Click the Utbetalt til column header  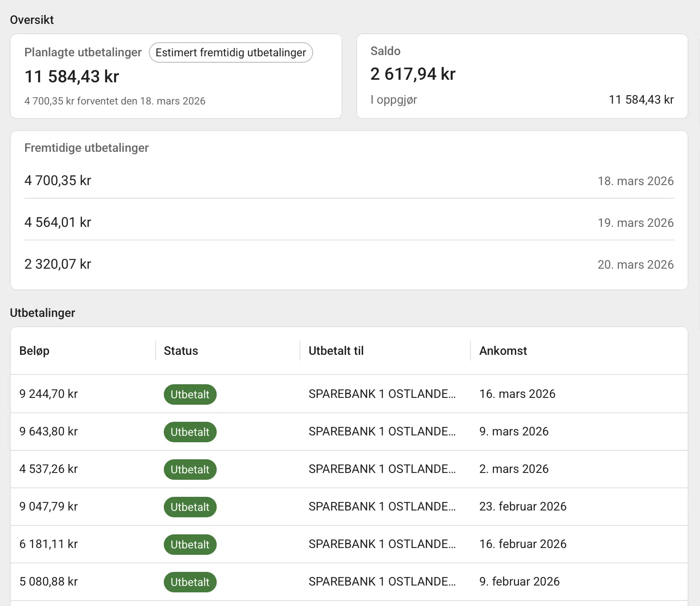click(x=336, y=351)
